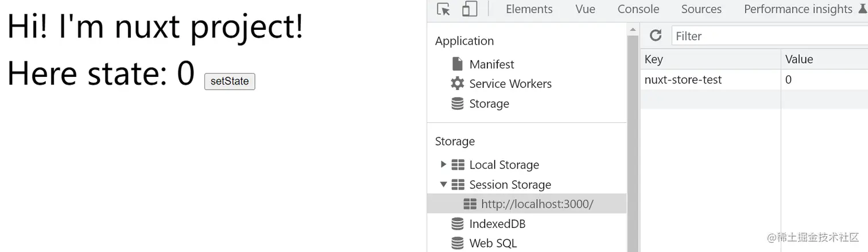Switch to the Sources tab
The height and width of the screenshot is (252, 868).
701,9
